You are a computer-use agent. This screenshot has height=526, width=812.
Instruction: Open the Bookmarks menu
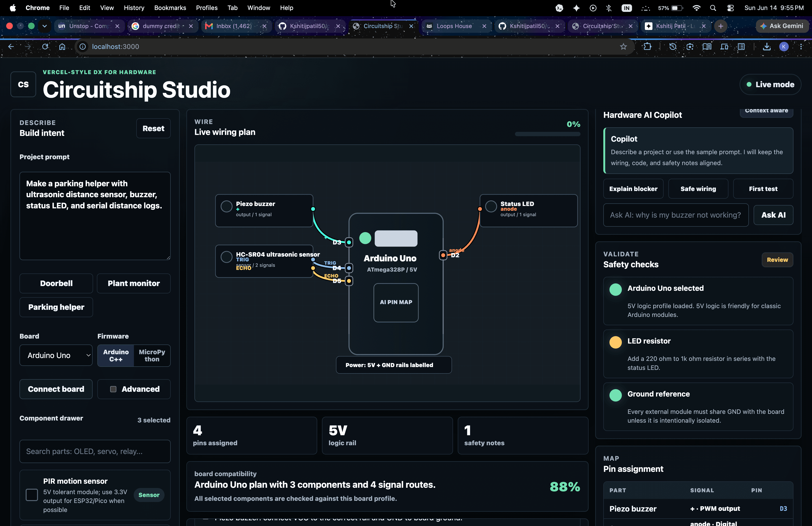coord(170,8)
